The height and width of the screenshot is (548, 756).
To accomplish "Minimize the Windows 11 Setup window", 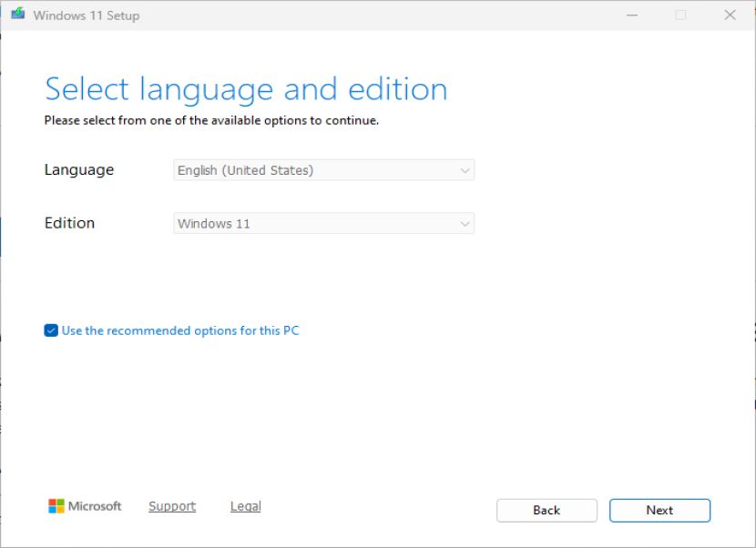I will [632, 15].
